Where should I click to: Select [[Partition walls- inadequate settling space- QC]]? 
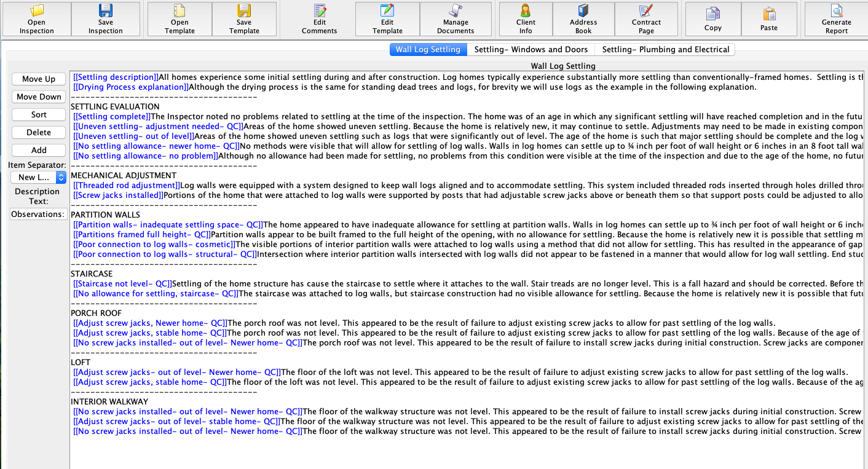coord(168,224)
